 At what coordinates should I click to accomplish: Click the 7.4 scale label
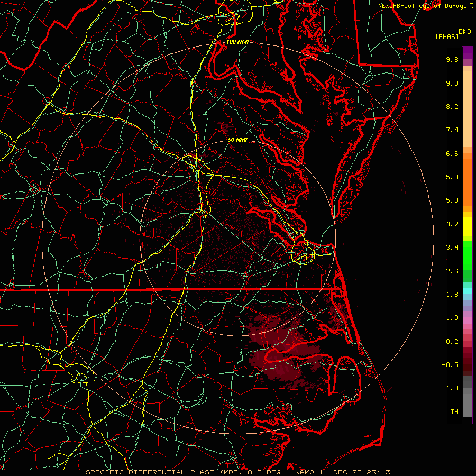(452, 130)
